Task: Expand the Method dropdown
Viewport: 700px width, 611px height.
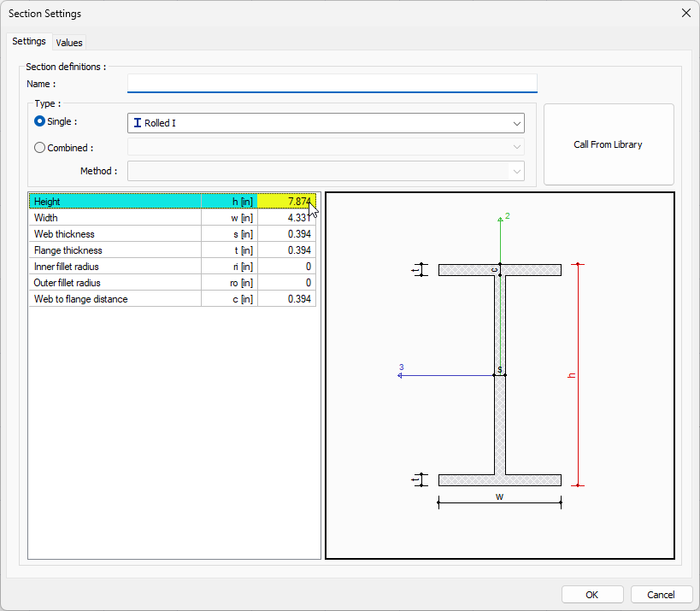Action: (517, 171)
